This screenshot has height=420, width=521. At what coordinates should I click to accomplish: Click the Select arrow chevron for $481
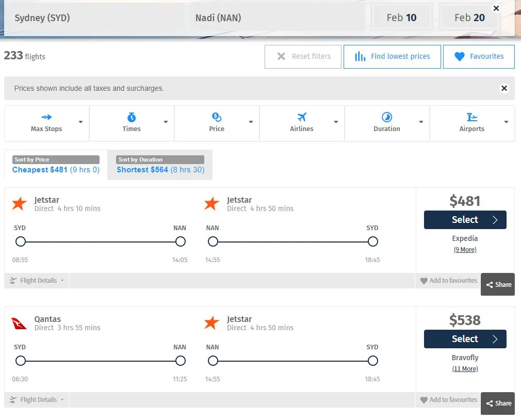495,220
